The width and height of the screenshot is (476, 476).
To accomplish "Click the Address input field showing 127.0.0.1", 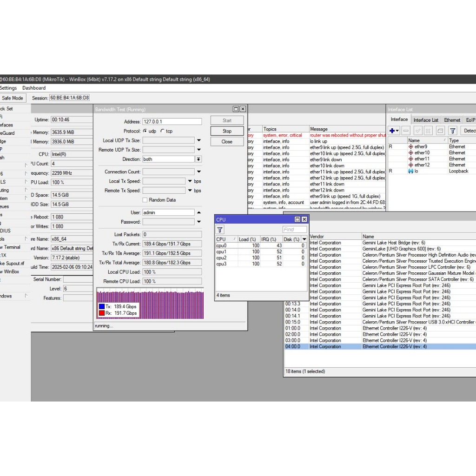I will [x=172, y=122].
